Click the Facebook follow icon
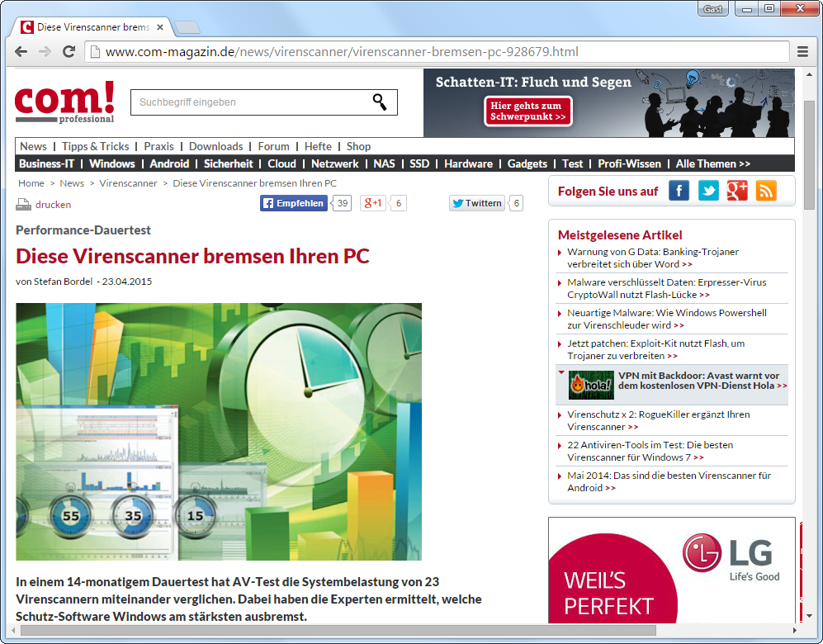Image resolution: width=823 pixels, height=644 pixels. click(x=679, y=191)
